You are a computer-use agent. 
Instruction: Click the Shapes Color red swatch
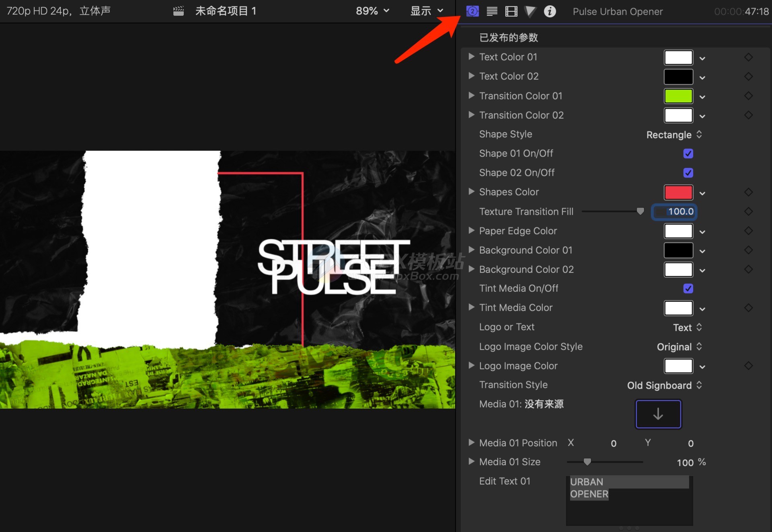click(678, 192)
